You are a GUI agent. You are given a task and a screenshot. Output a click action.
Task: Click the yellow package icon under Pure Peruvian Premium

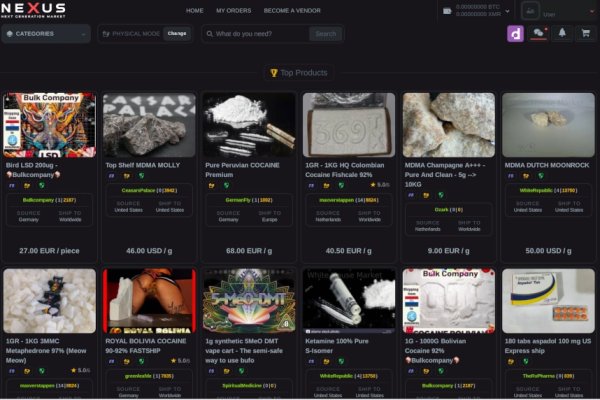click(211, 186)
